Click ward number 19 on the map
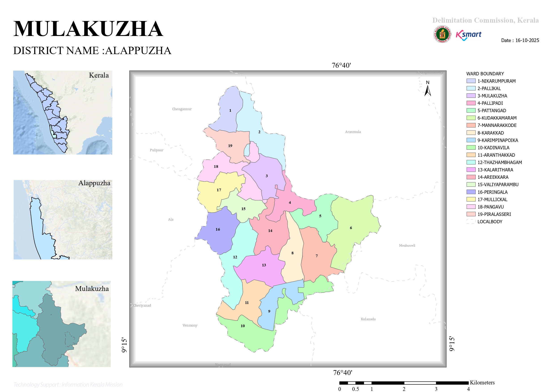 tap(230, 146)
